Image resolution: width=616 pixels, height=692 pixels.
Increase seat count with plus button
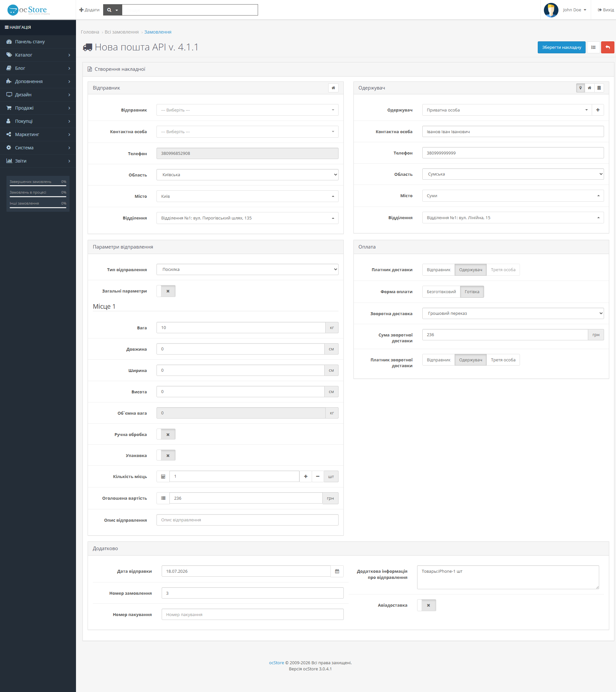pos(306,477)
